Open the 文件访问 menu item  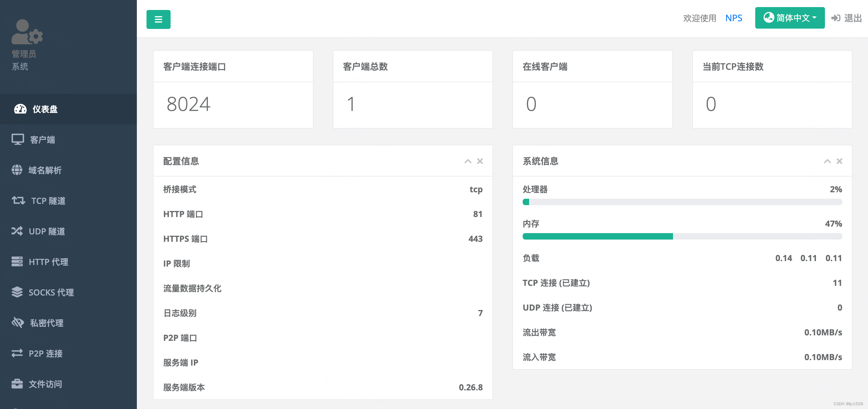point(68,384)
